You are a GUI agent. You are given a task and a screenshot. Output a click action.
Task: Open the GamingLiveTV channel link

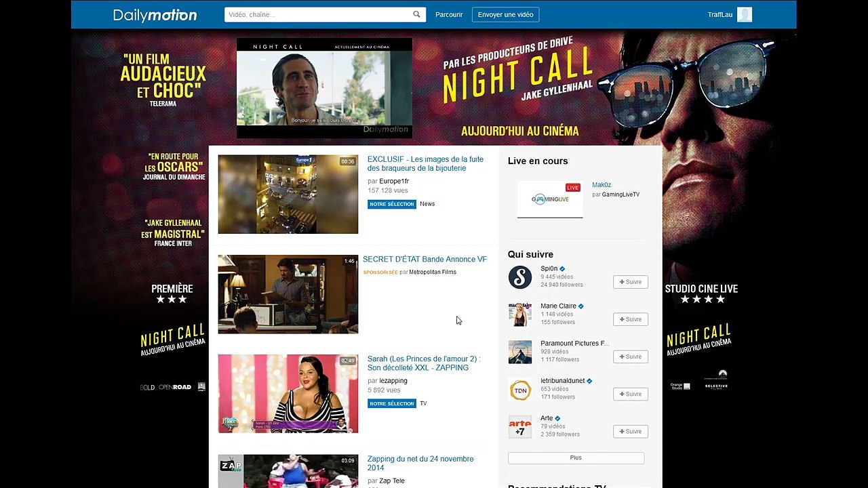point(620,195)
